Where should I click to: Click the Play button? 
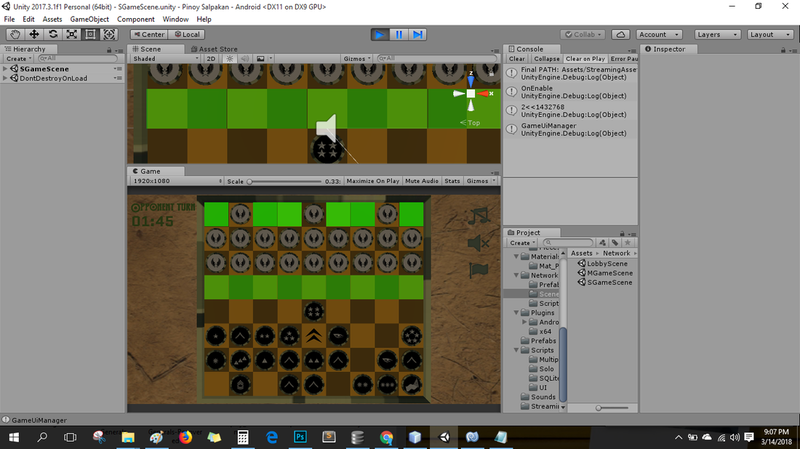[380, 34]
